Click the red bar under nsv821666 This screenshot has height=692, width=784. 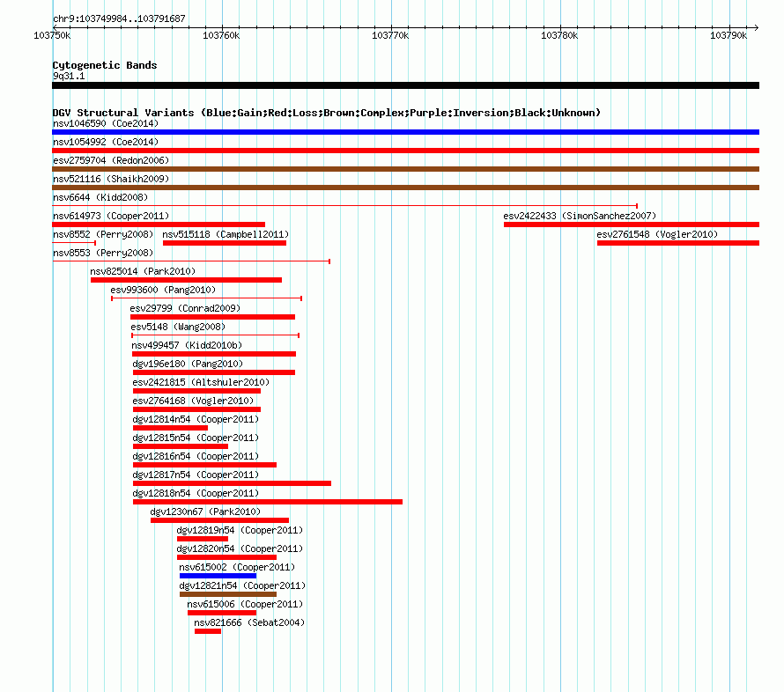(x=208, y=631)
